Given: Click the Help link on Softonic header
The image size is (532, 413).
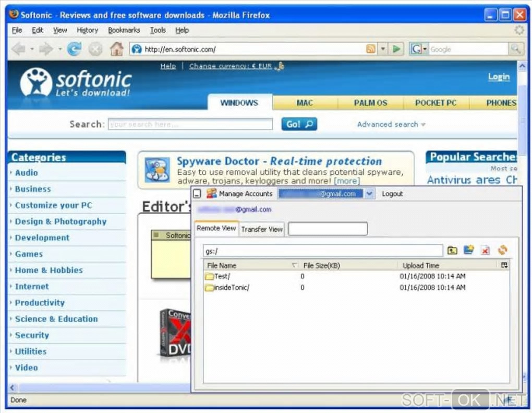Looking at the screenshot, I should point(168,66).
